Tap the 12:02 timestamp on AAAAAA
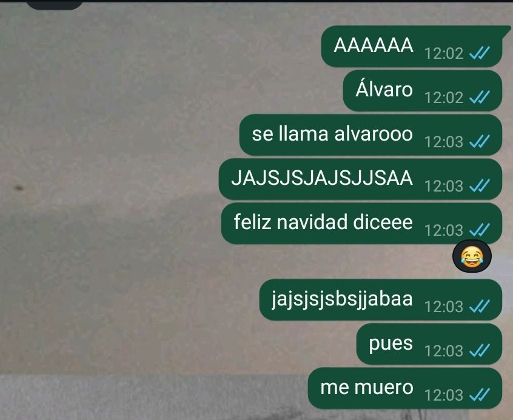 (x=444, y=53)
